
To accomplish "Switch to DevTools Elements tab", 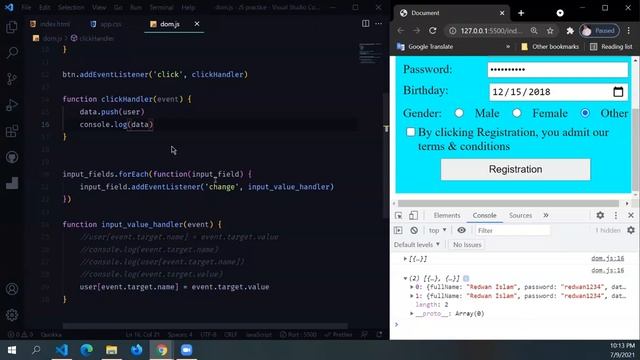I will (447, 215).
